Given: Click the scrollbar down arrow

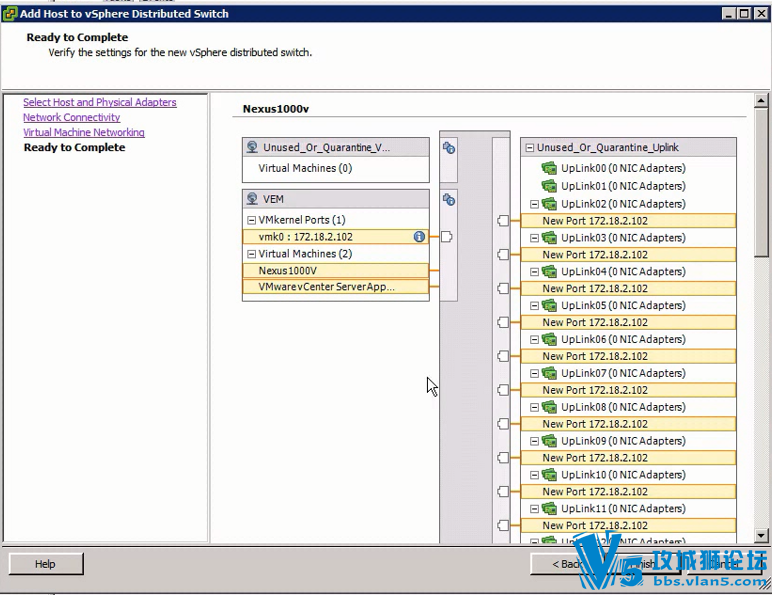Looking at the screenshot, I should 761,535.
